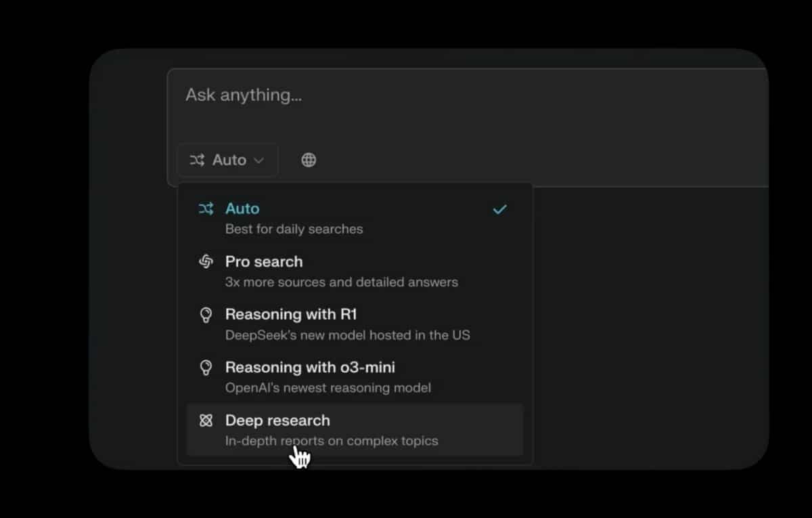Collapse the dropdown using the Auto chevron arrow
Viewport: 812px width, 518px height.
point(258,160)
